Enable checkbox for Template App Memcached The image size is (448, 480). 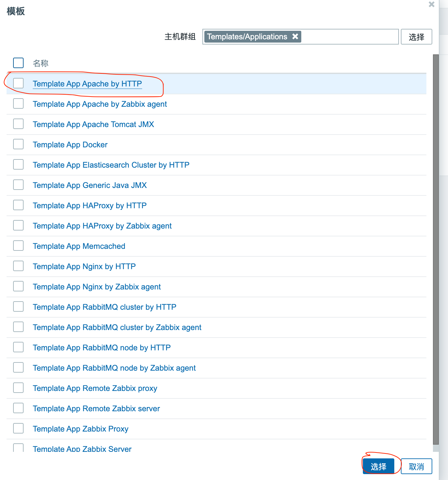(18, 246)
